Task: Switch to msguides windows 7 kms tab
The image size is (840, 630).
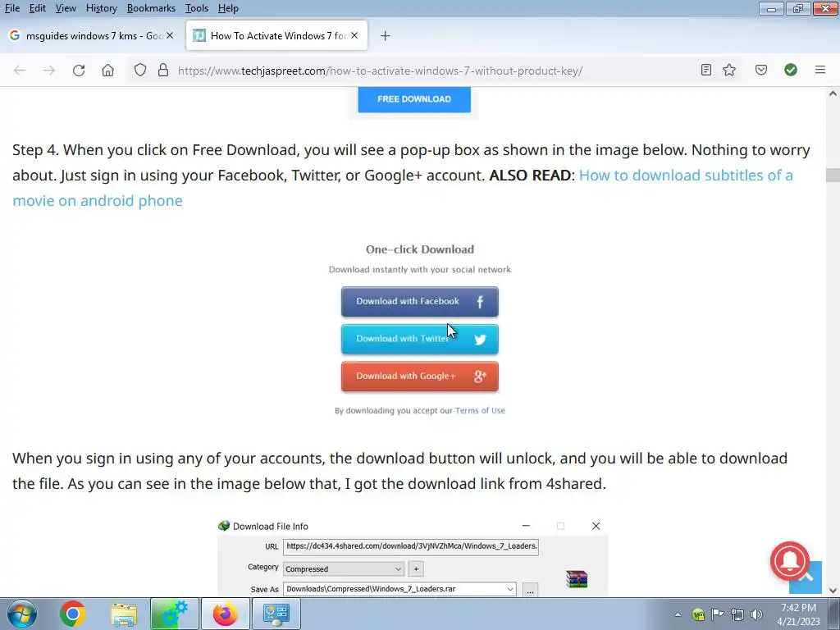Action: [x=92, y=35]
